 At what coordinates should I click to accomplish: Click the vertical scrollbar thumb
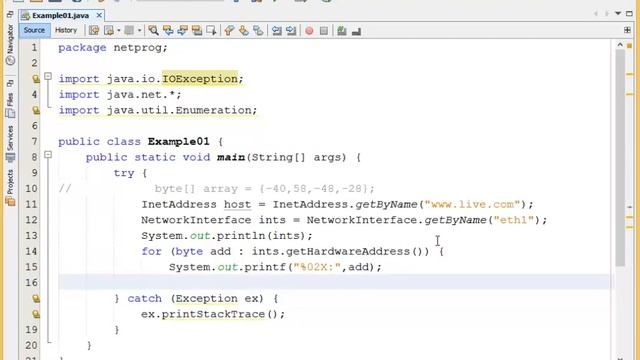pyautogui.click(x=620, y=158)
